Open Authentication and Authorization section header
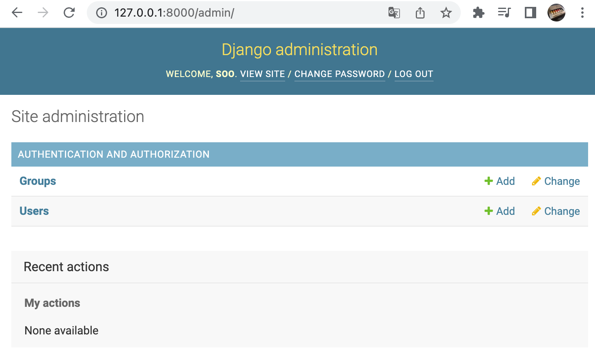 [114, 154]
